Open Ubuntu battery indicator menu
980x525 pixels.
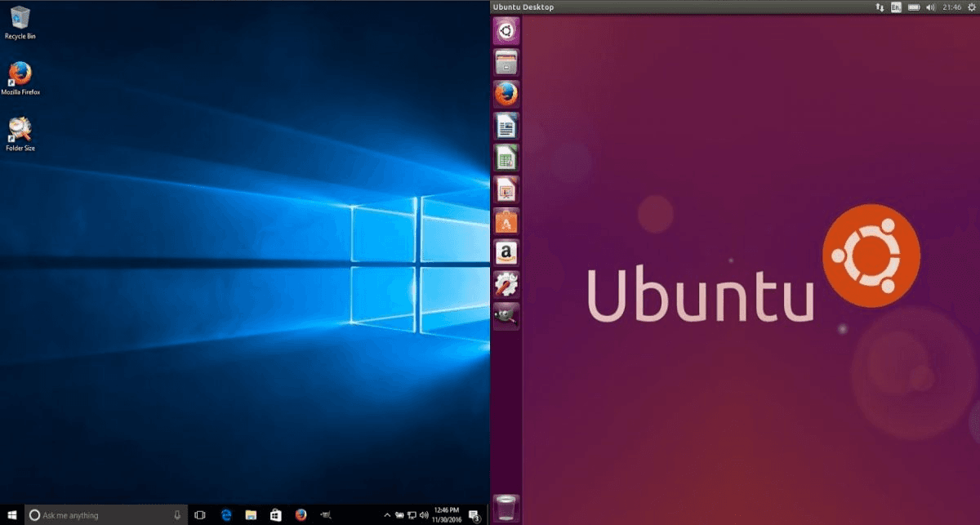[914, 7]
